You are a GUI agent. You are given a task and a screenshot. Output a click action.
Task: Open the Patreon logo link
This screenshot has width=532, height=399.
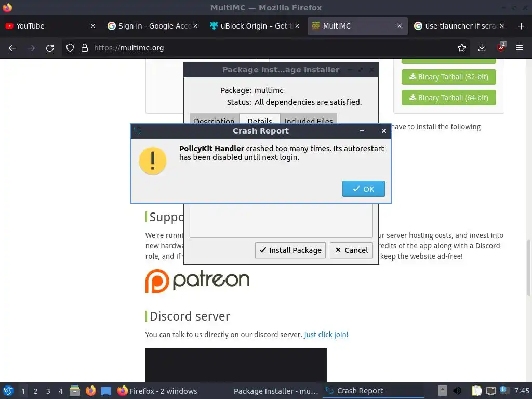(197, 281)
